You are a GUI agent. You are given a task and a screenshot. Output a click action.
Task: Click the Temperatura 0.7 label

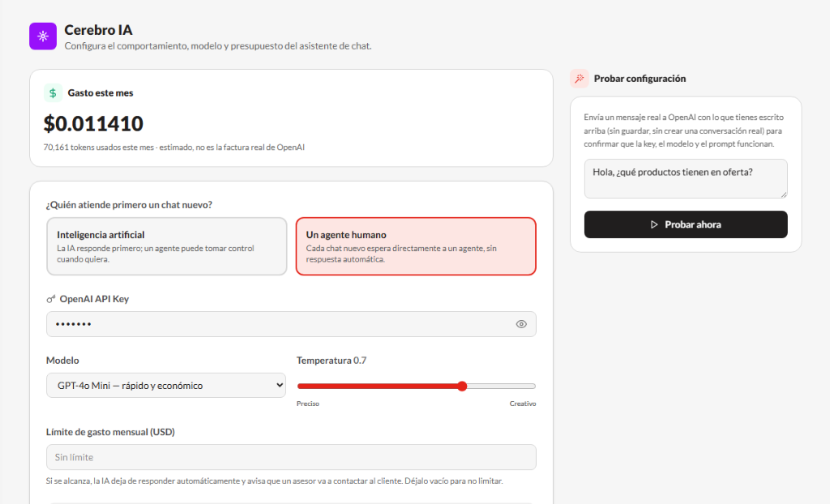click(x=332, y=361)
